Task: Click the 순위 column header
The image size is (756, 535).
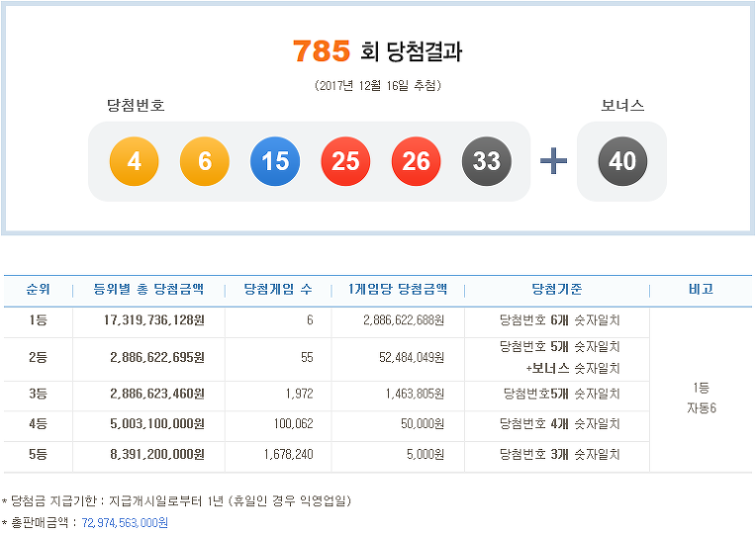Action: 38,290
